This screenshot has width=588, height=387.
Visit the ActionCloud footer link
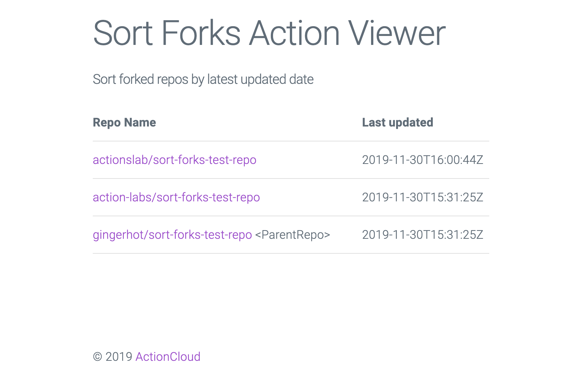[x=168, y=357]
